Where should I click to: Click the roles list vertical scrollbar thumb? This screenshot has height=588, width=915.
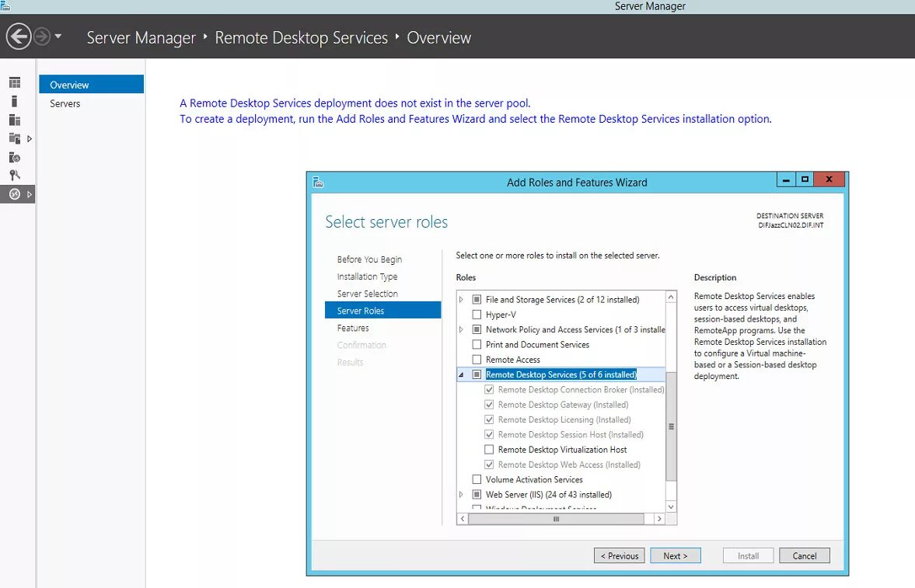click(x=671, y=426)
